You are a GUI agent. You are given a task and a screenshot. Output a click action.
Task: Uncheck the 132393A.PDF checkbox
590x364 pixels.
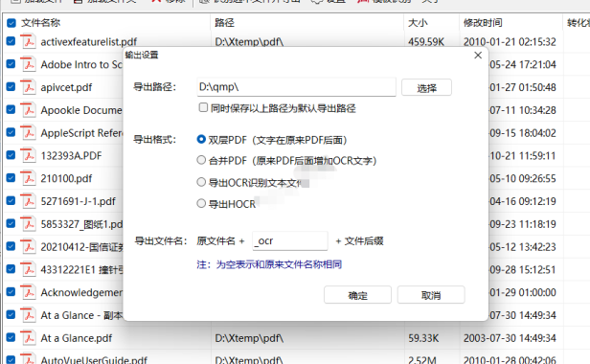(11, 155)
